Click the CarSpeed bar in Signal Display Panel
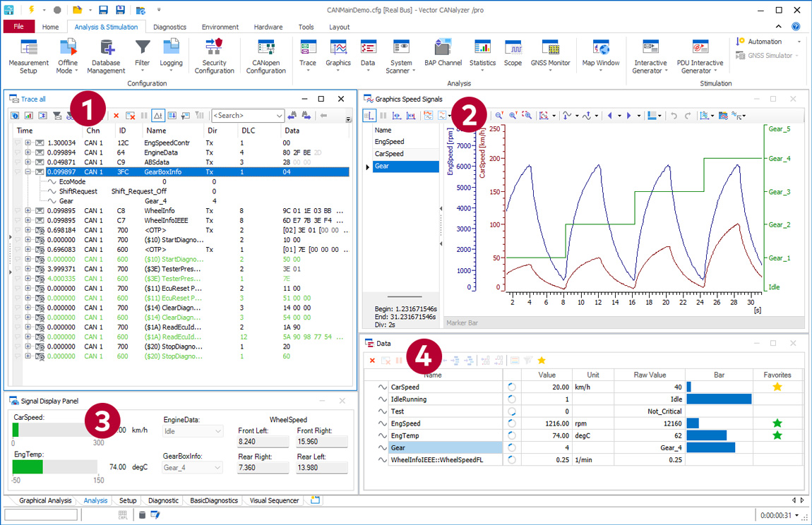 coord(55,430)
